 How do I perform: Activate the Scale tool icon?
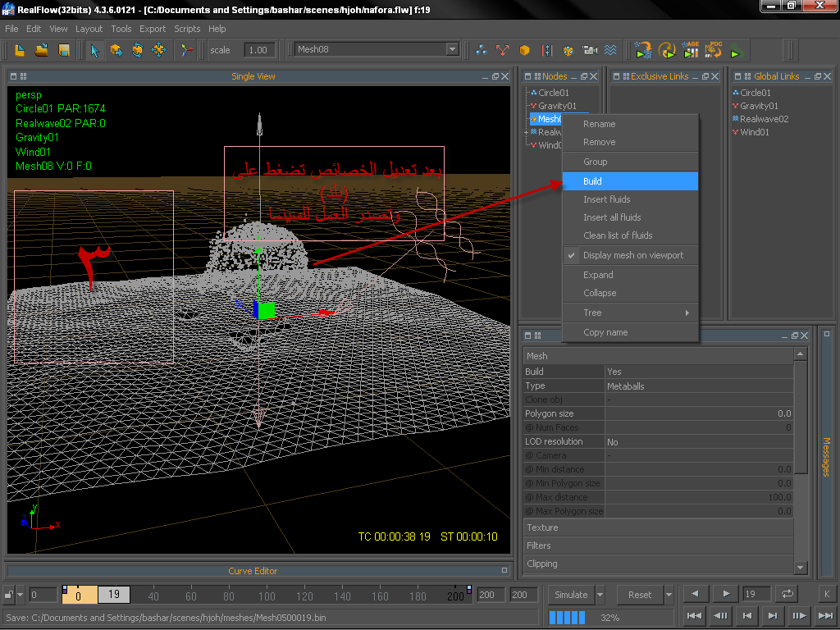point(159,50)
